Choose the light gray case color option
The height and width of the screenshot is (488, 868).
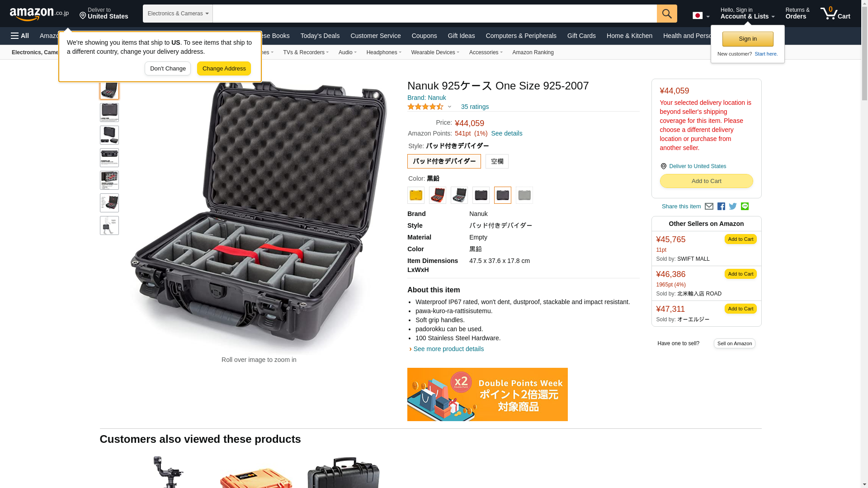524,195
